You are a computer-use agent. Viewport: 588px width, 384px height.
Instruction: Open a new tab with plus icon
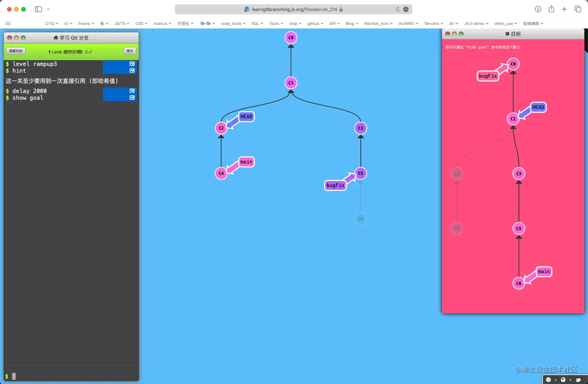564,9
